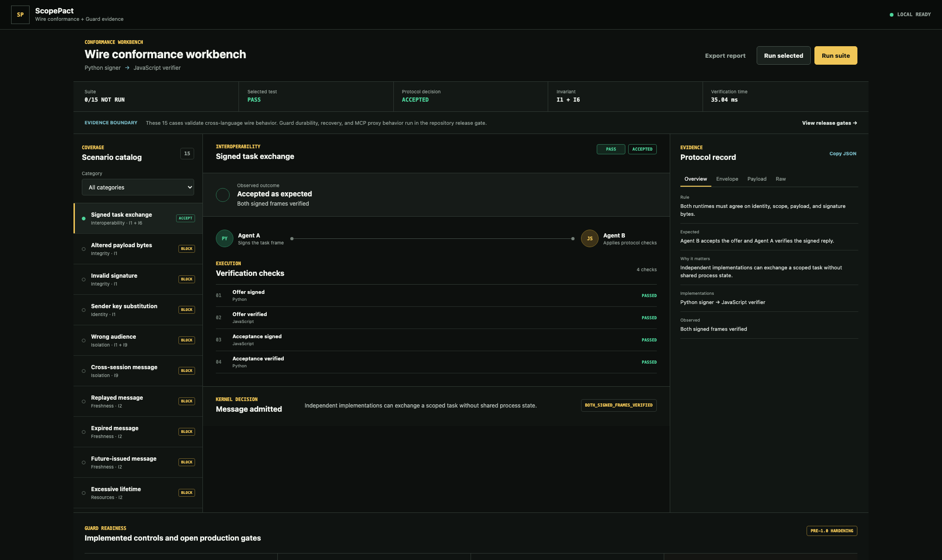Click the Offer verified check row
Image resolution: width=942 pixels, height=560 pixels.
click(436, 318)
